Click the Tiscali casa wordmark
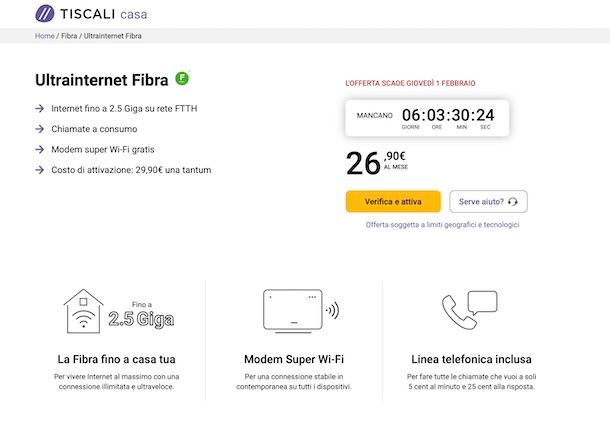The height and width of the screenshot is (426, 610). pos(103,14)
